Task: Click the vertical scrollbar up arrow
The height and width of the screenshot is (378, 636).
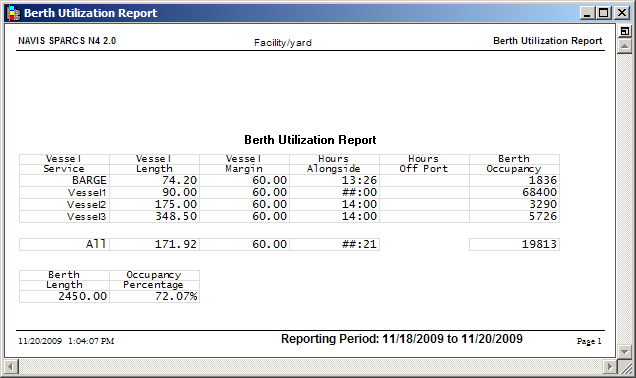Action: tap(625, 47)
